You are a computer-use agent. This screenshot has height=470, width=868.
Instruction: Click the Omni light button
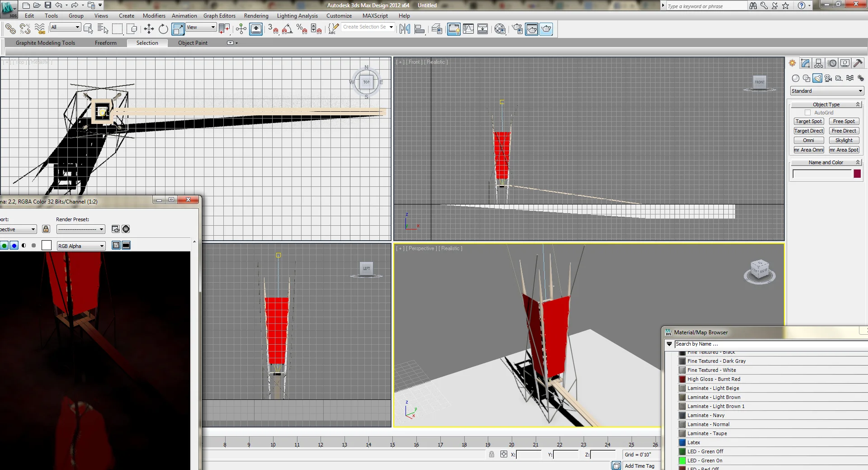click(x=809, y=140)
